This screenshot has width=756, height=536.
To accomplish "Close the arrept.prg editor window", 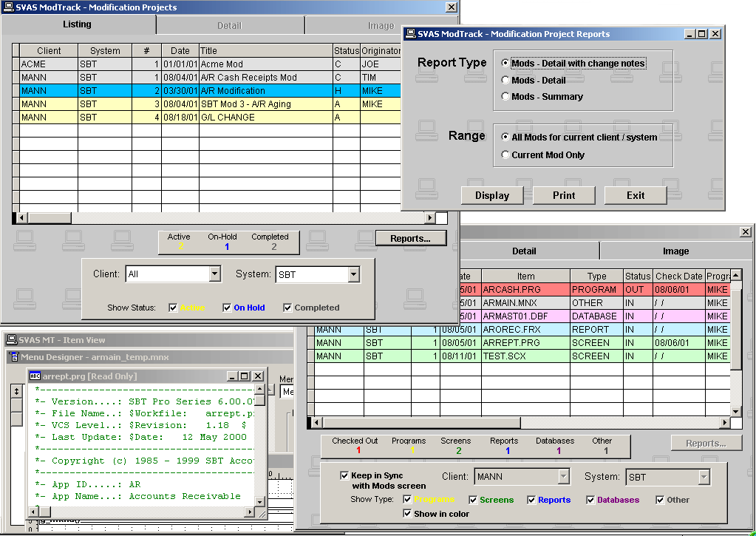I will click(x=258, y=376).
